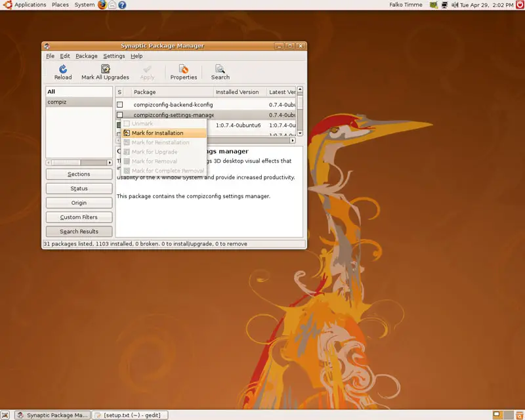Open the Package menu
The height and width of the screenshot is (420, 525).
click(x=87, y=56)
